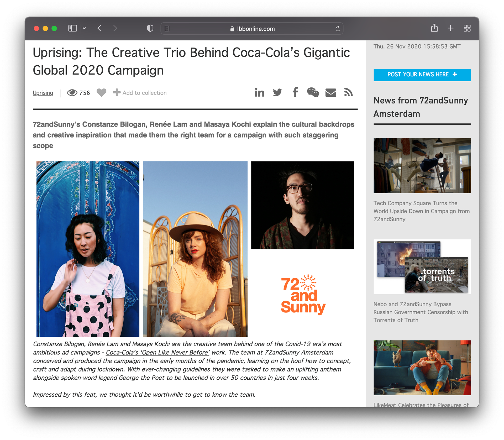Click POST YOUR NEWS HERE button
The width and height of the screenshot is (504, 440).
[422, 75]
